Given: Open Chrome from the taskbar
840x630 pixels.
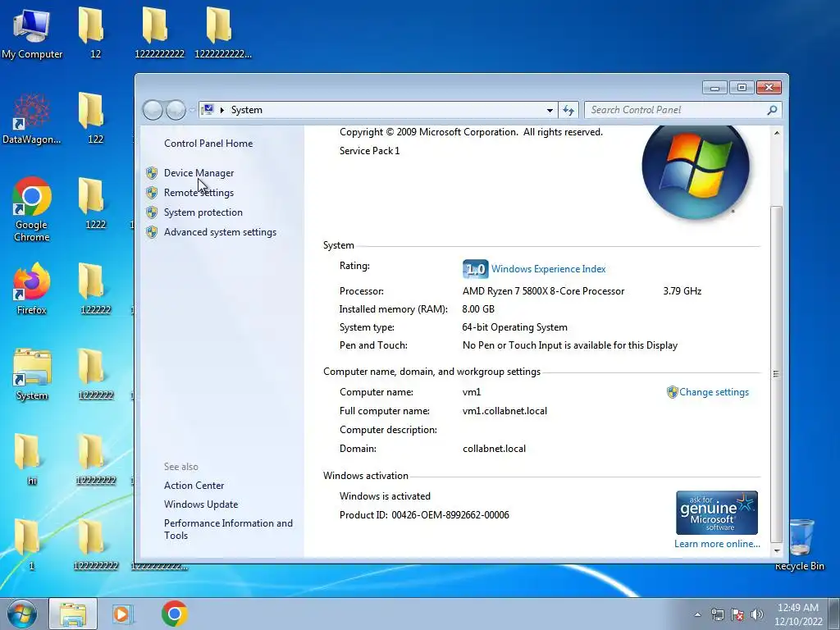Looking at the screenshot, I should (174, 614).
